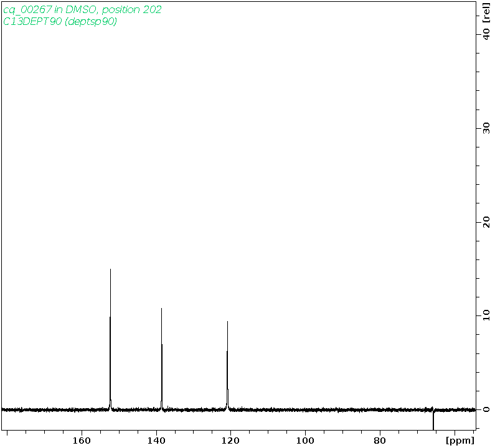Screen dimensions: 495x448
Task: Click the 140 label on the ppm axis
Action: 156,441
